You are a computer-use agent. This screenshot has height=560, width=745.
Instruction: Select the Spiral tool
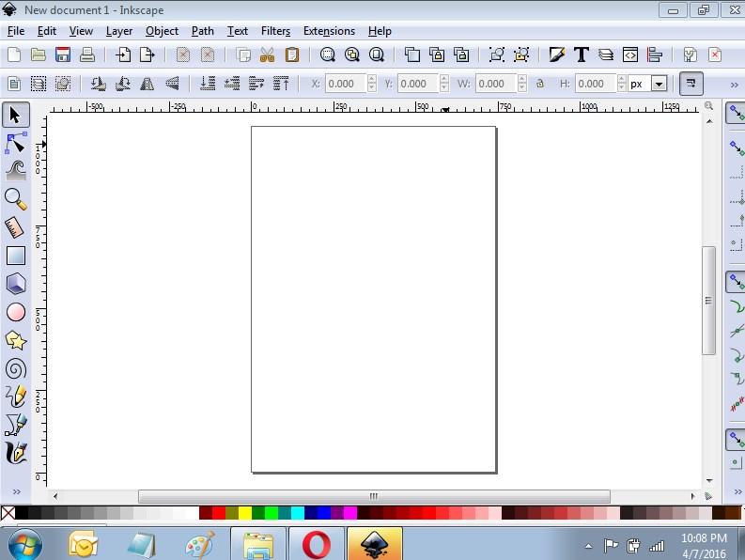pyautogui.click(x=16, y=369)
